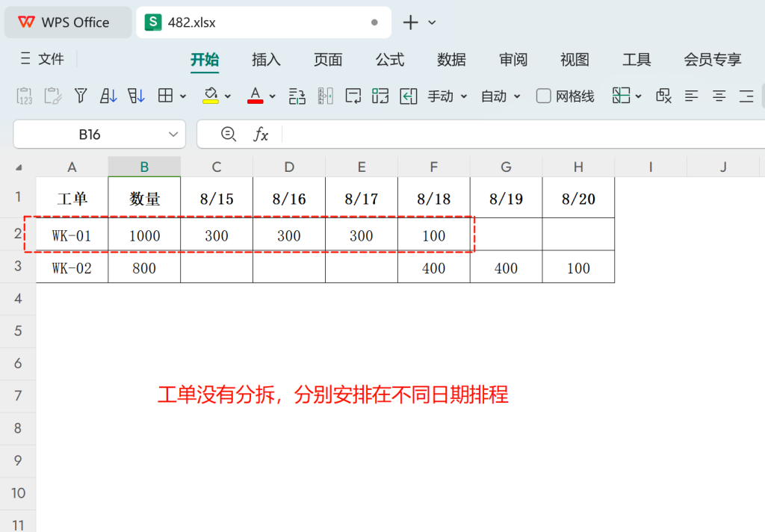Click the merge cells icon
This screenshot has height=532, width=765.
coord(380,96)
